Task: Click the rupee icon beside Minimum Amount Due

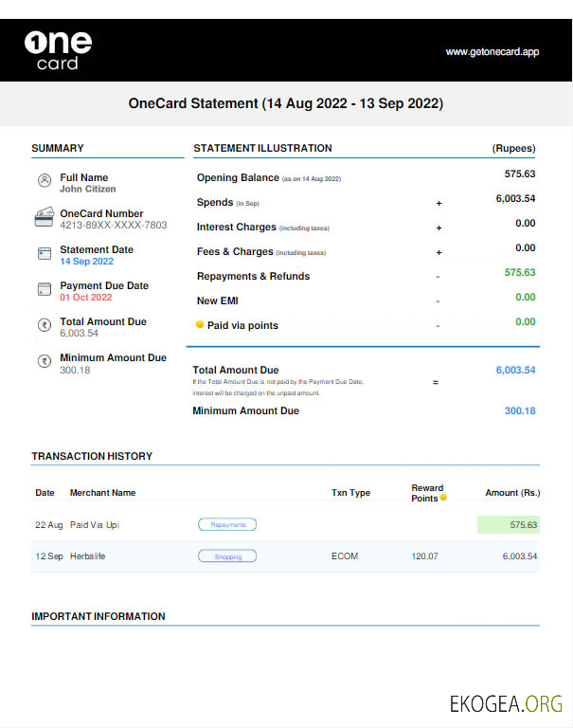Action: click(44, 361)
